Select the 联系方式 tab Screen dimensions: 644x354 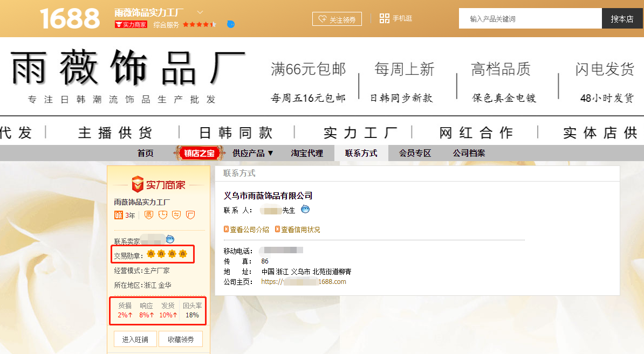pos(361,153)
